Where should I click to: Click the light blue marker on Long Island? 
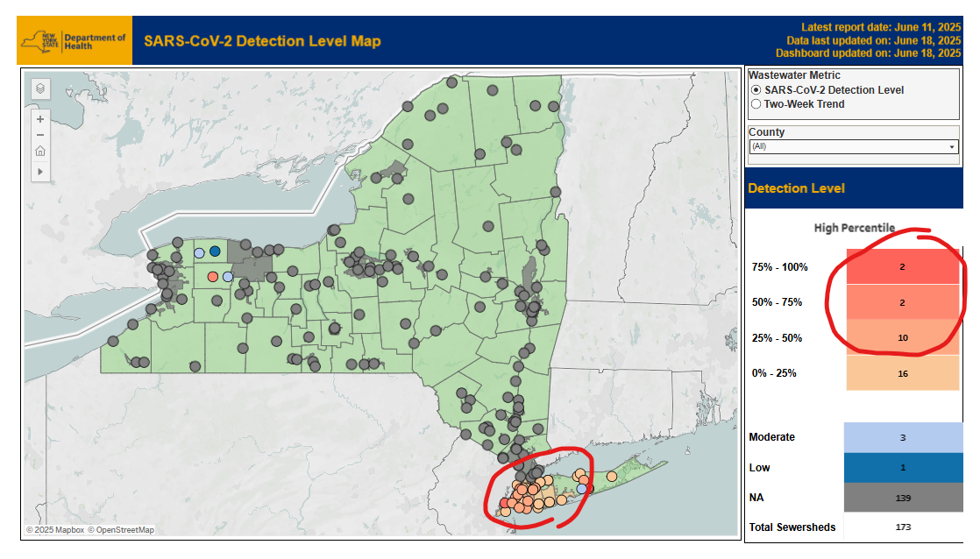(x=582, y=488)
